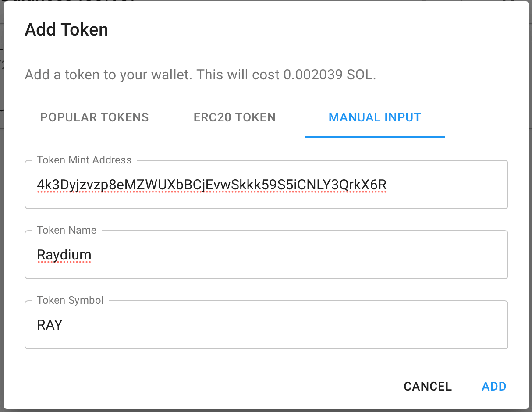Image resolution: width=532 pixels, height=412 pixels.
Task: Click the typed "RAY" symbol text
Action: (x=50, y=325)
